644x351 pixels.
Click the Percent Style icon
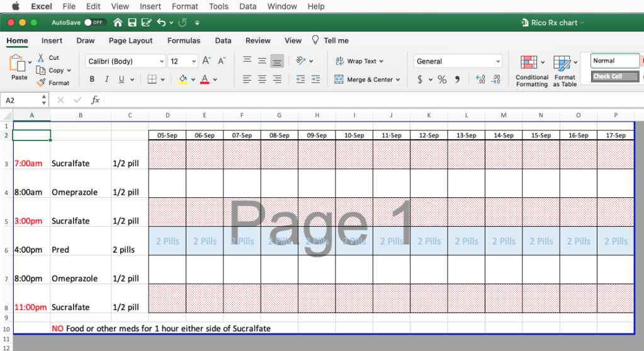coord(442,79)
